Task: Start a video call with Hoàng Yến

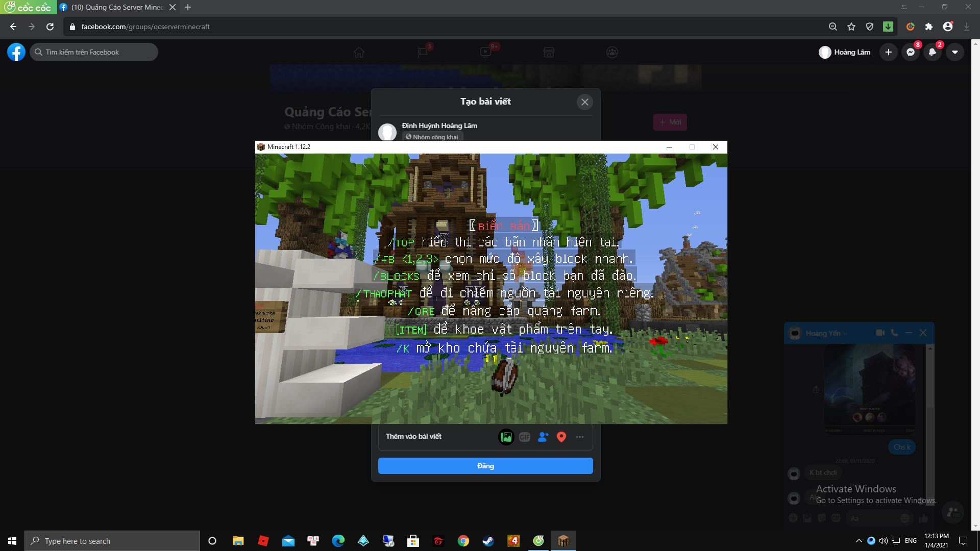Action: [880, 333]
